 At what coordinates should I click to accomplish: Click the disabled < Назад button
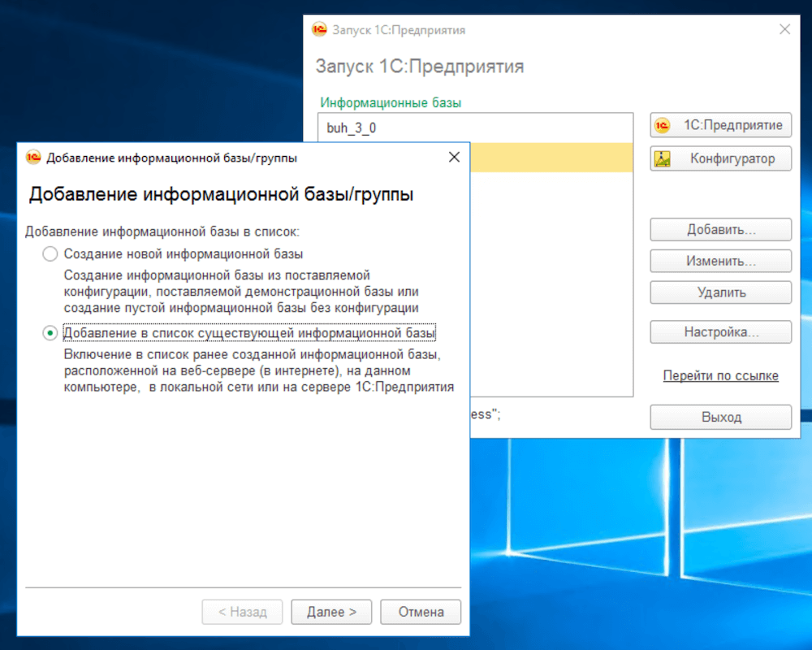pyautogui.click(x=242, y=612)
